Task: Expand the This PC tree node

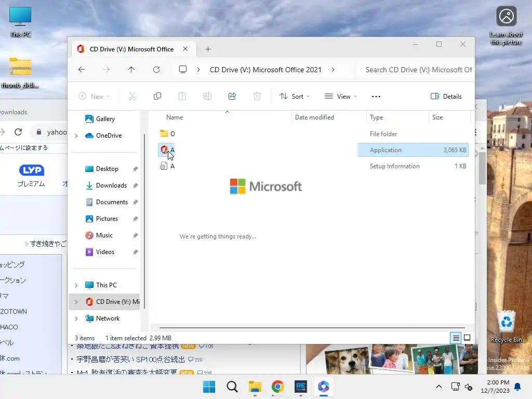Action: tap(76, 285)
